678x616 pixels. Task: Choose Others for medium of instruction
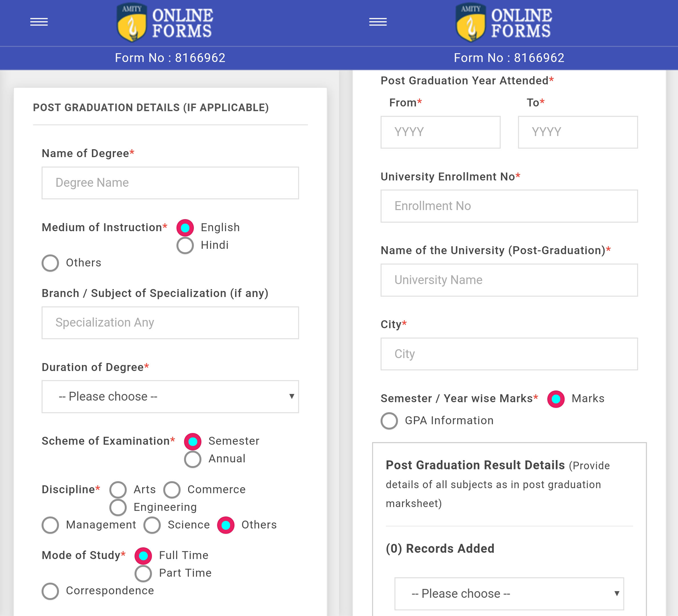(51, 263)
